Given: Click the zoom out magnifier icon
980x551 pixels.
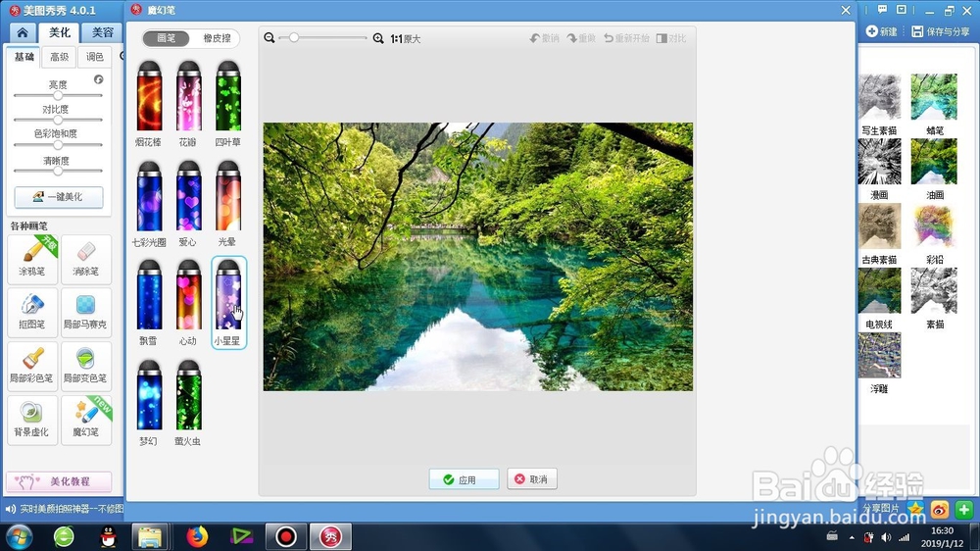Looking at the screenshot, I should (269, 38).
